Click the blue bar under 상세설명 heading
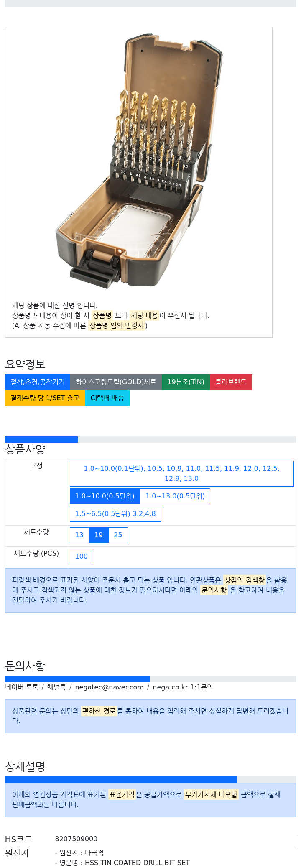The width and height of the screenshot is (301, 868). click(x=121, y=779)
